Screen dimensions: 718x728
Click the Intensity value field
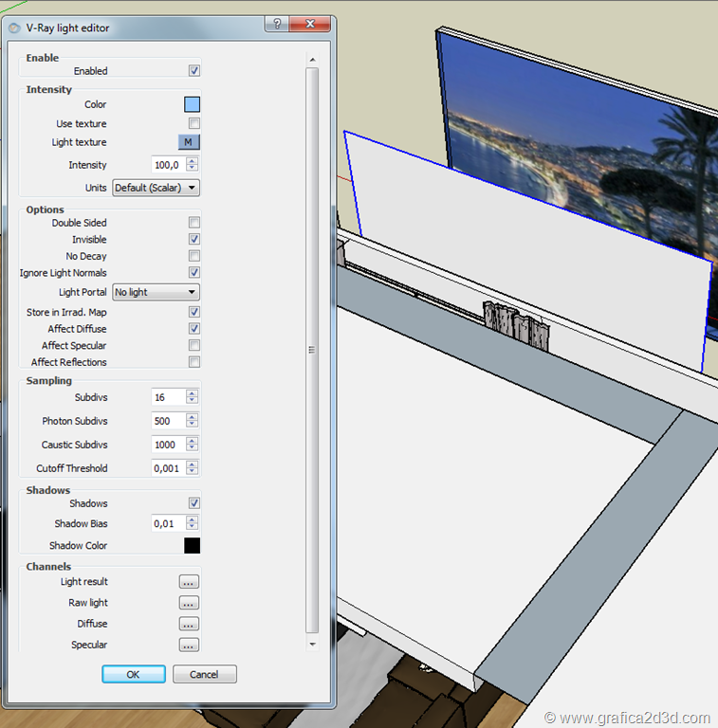coord(169,165)
